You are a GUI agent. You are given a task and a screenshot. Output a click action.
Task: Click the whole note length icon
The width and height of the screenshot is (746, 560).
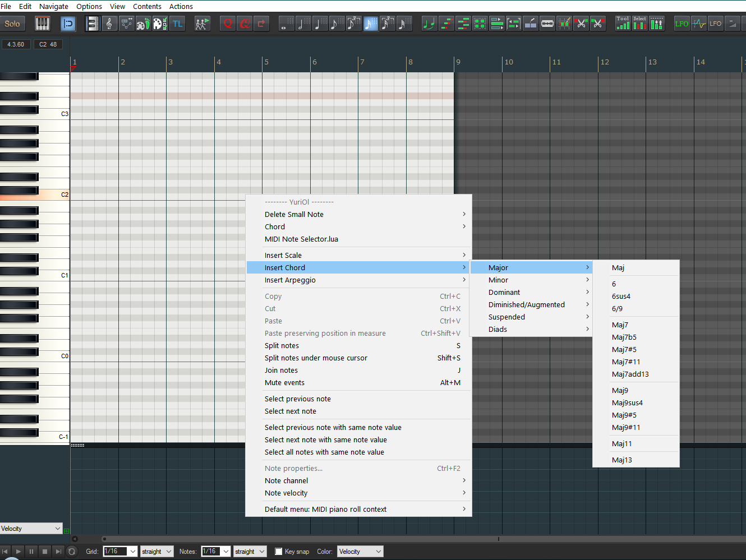pyautogui.click(x=286, y=24)
